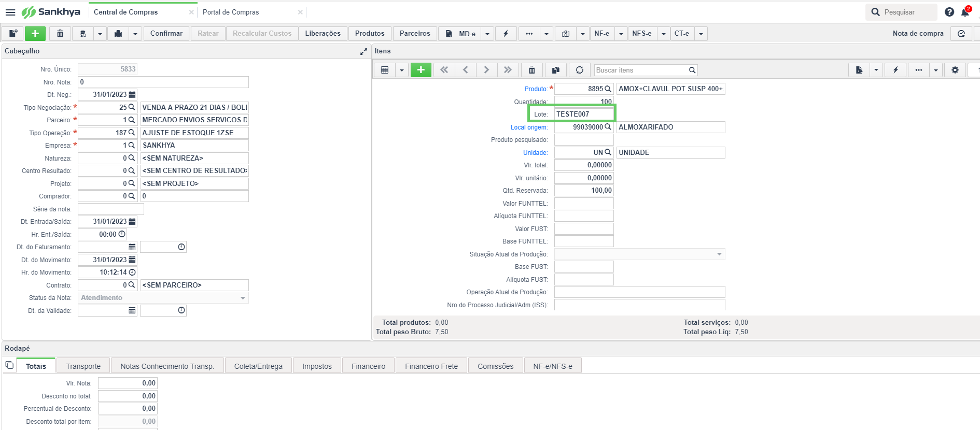Open the grid view mode dropdown arrow
The height and width of the screenshot is (430, 980).
(x=401, y=70)
